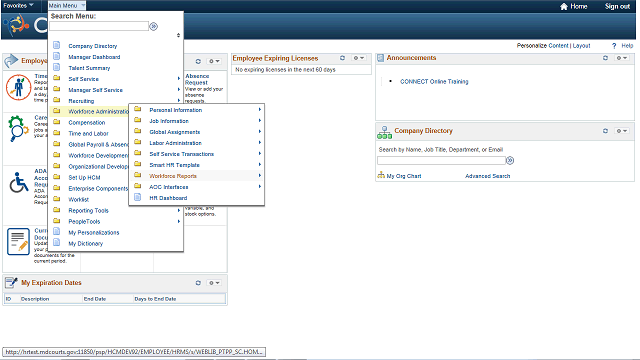Click the My Expiration Dates header icon

click(11, 282)
